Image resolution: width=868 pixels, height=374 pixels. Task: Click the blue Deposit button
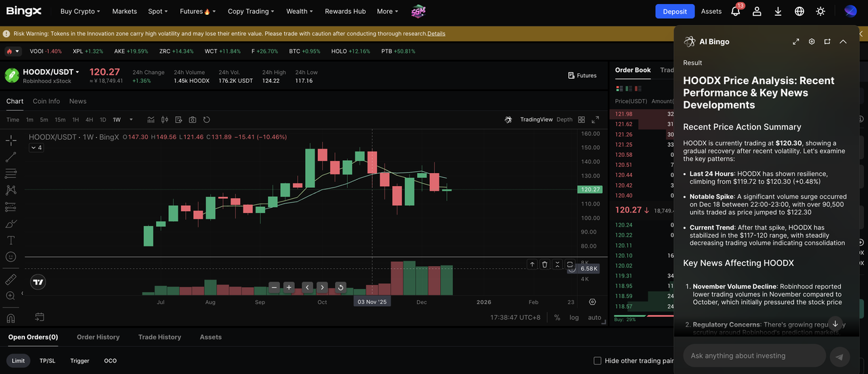[674, 12]
